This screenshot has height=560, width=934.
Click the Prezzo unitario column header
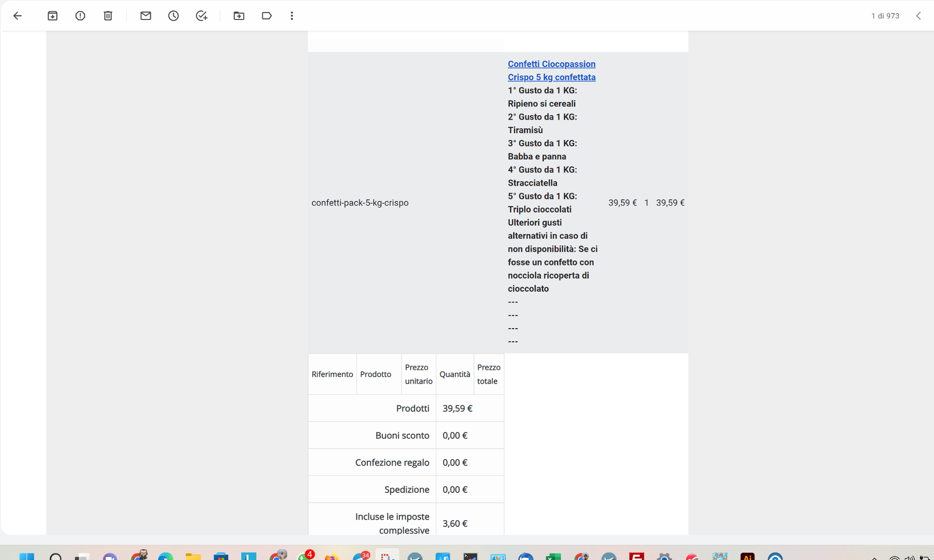(418, 374)
